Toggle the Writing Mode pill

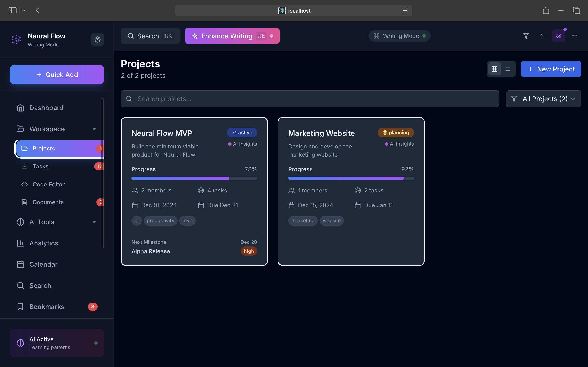[x=399, y=36]
